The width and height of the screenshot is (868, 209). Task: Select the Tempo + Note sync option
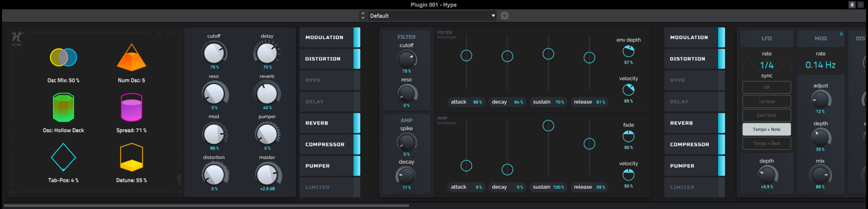tap(767, 129)
